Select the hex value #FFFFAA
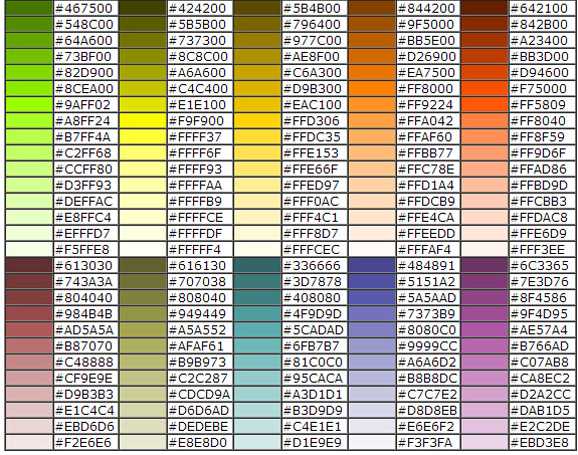 pyautogui.click(x=196, y=185)
